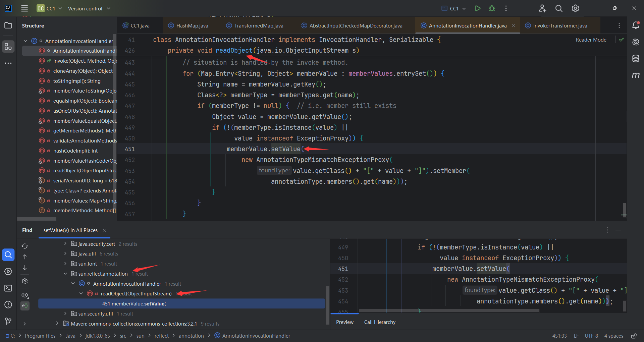The width and height of the screenshot is (644, 342).
Task: Close setValue(V) in All Places tab
Action: point(104,230)
